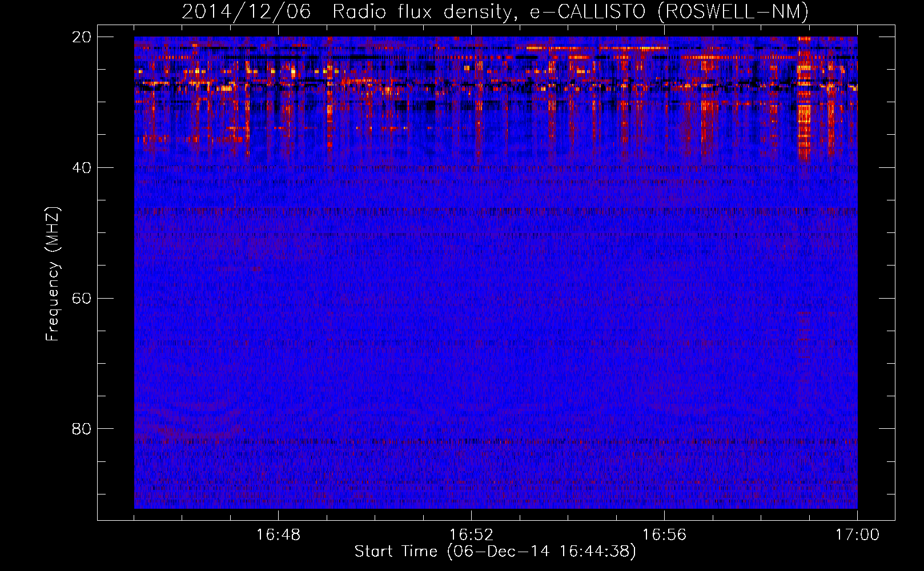Click the 17:00 time tick label
The image size is (924, 571).
click(x=857, y=535)
